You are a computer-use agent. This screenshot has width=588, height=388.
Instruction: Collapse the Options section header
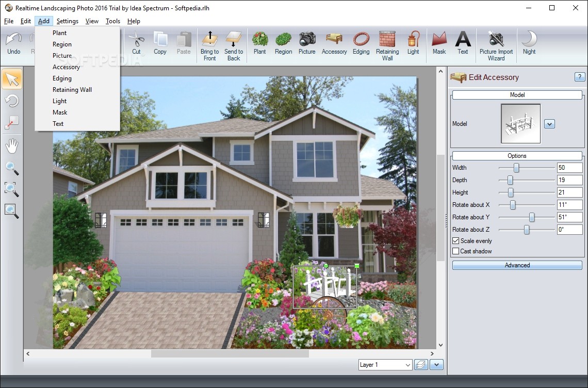point(517,156)
